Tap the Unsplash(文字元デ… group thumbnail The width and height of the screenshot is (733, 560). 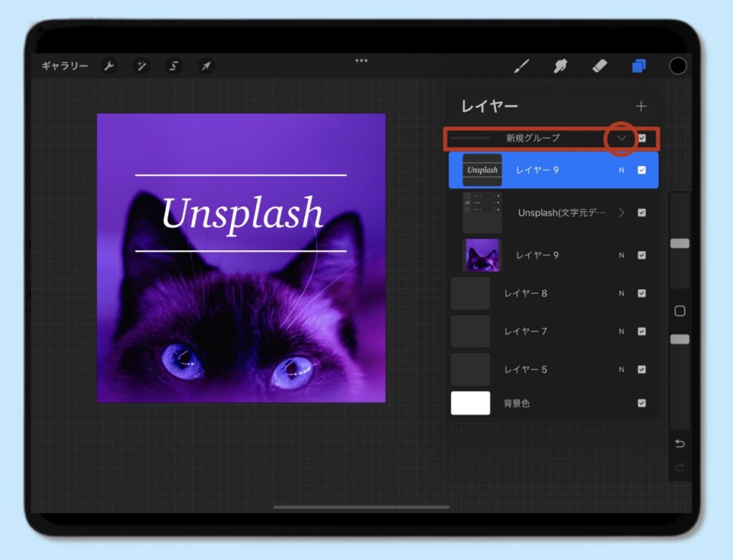coord(482,213)
